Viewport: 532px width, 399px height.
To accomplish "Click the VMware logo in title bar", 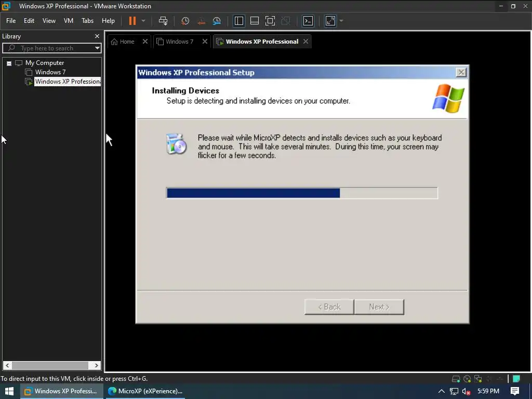I will pyautogui.click(x=6, y=6).
